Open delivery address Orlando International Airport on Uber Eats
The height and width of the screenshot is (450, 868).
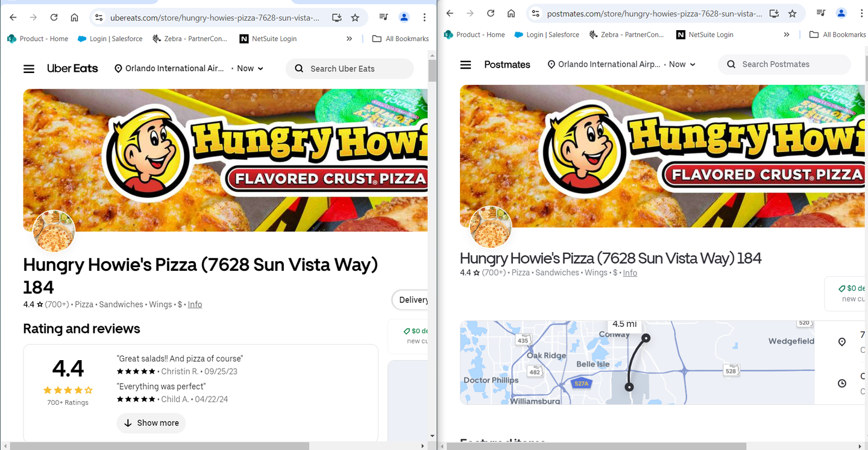click(x=169, y=68)
